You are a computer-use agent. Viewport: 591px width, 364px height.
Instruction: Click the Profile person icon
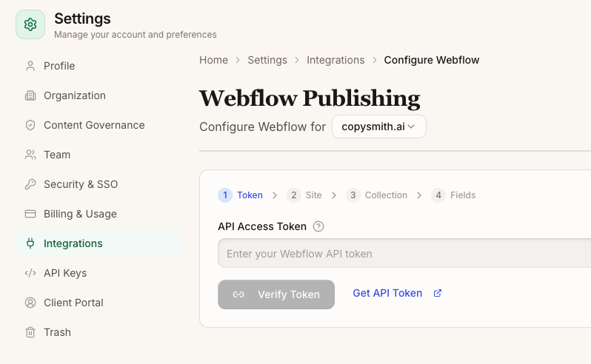tap(30, 66)
